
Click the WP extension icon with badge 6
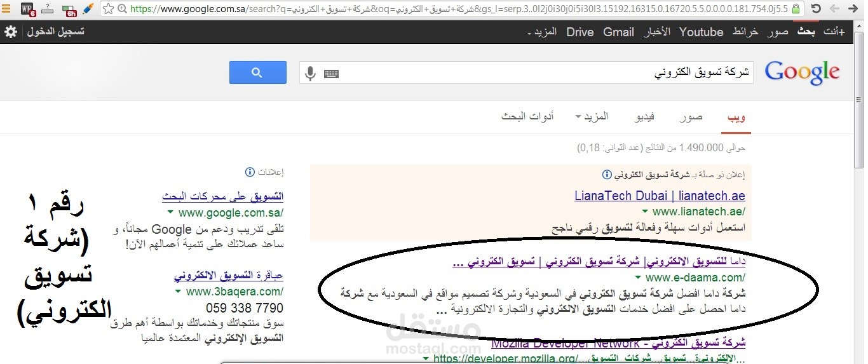tap(27, 9)
